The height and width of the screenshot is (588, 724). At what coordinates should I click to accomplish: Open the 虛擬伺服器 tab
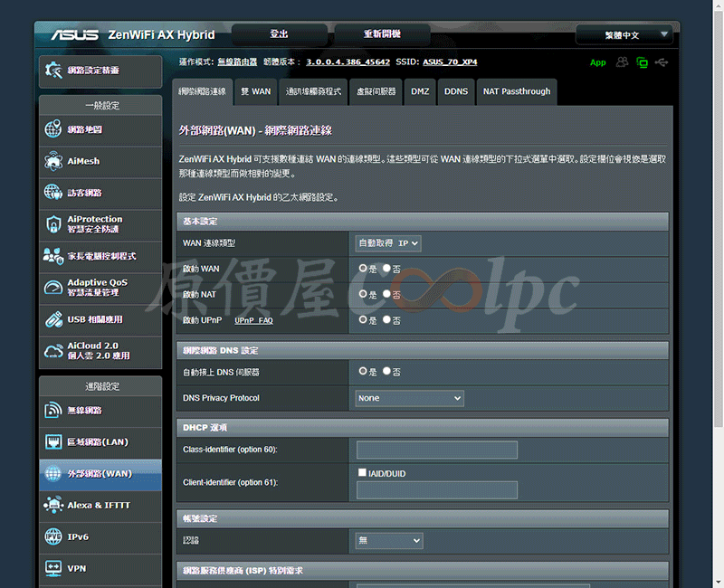[x=376, y=92]
